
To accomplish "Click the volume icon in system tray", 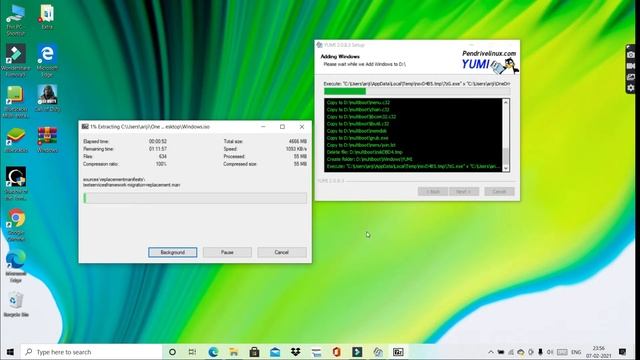I will (550, 352).
